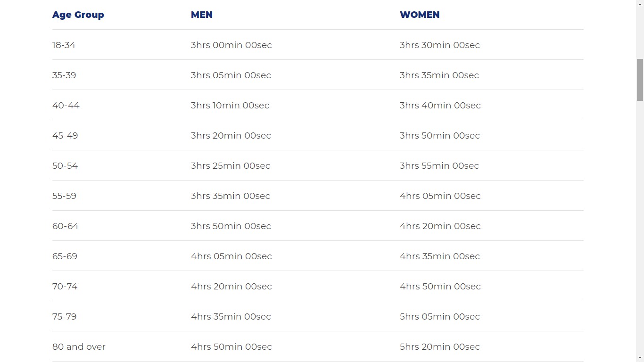Click the MEN column header
The height and width of the screenshot is (362, 644).
(202, 15)
